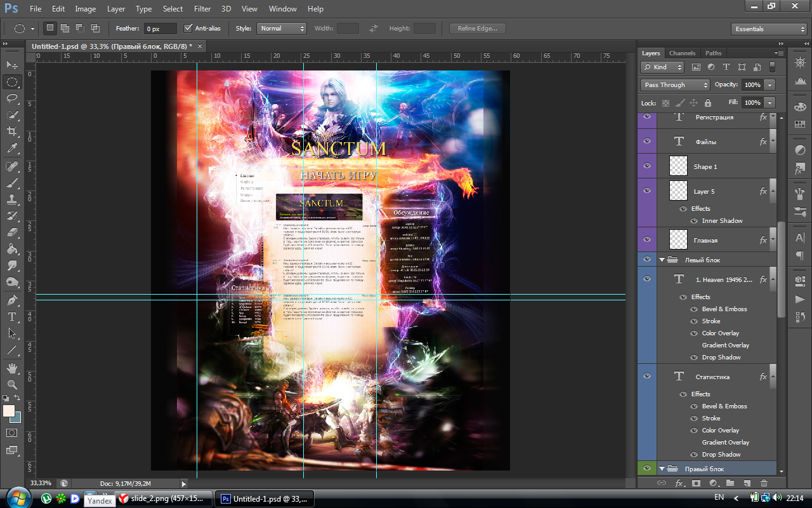Open the Style dropdown set to Normal

[x=282, y=29]
